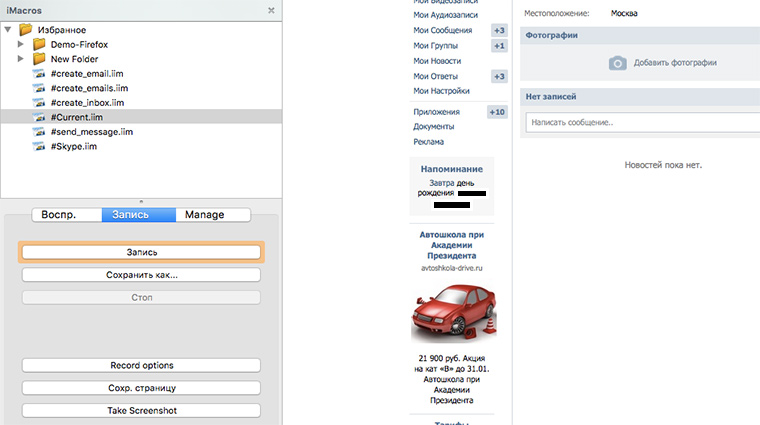This screenshot has width=760, height=425.
Task: Open Мои Ответы link
Action: pyautogui.click(x=435, y=77)
